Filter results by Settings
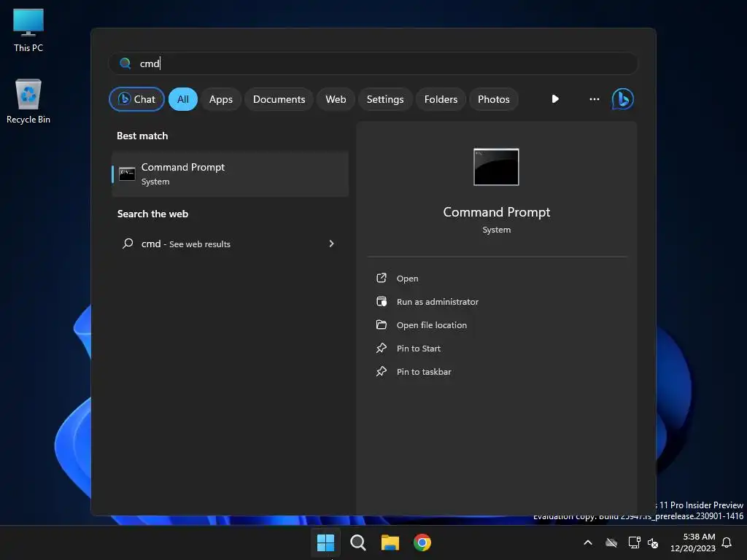 pyautogui.click(x=385, y=99)
